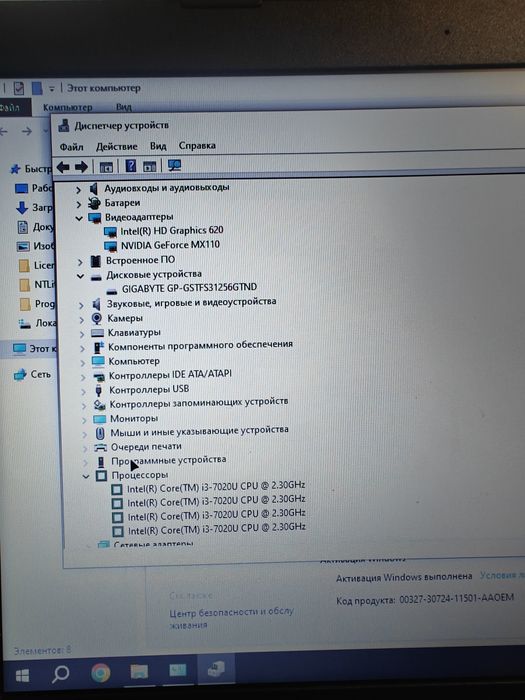This screenshot has height=700, width=525.
Task: Open the Справка menu
Action: point(197,146)
